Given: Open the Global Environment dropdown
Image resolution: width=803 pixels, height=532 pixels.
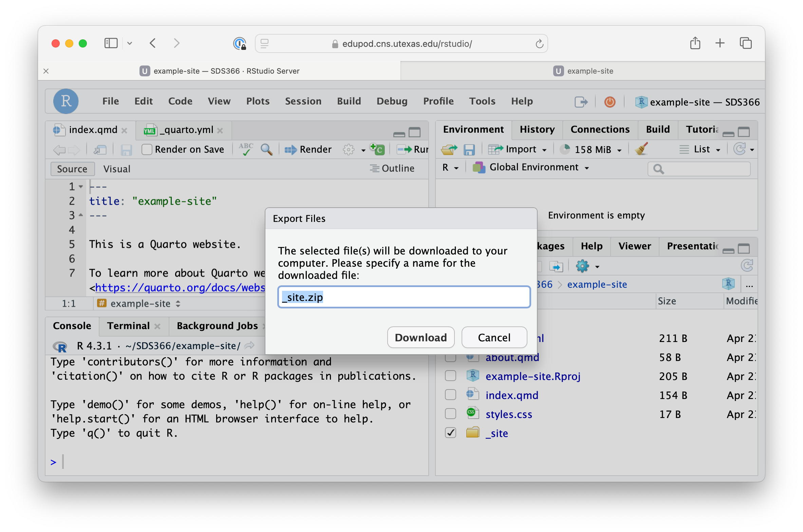Looking at the screenshot, I should (534, 167).
